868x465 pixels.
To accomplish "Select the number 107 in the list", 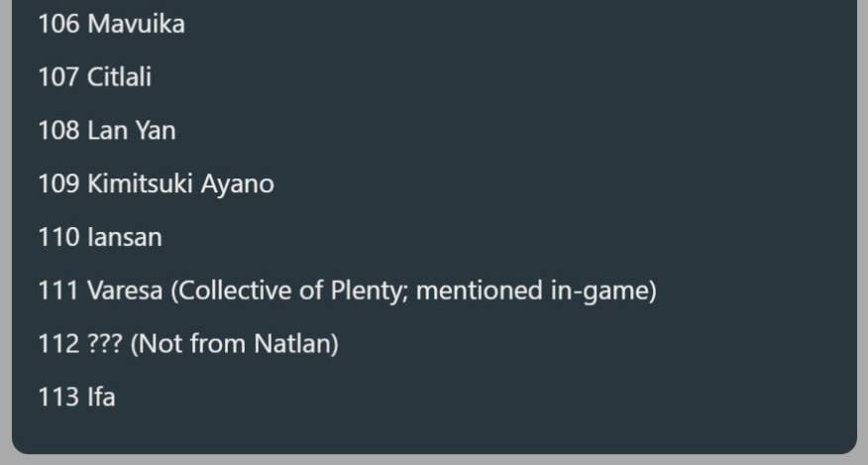I will click(x=58, y=77).
